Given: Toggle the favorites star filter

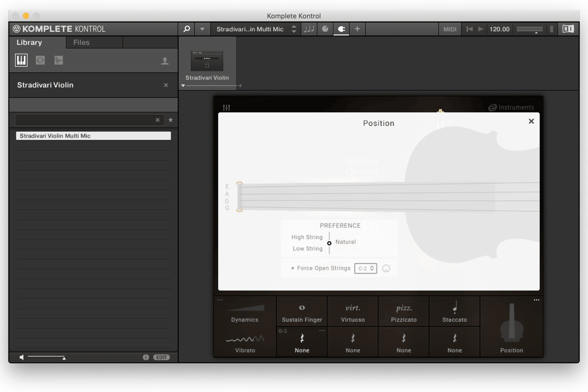Looking at the screenshot, I should [x=171, y=120].
